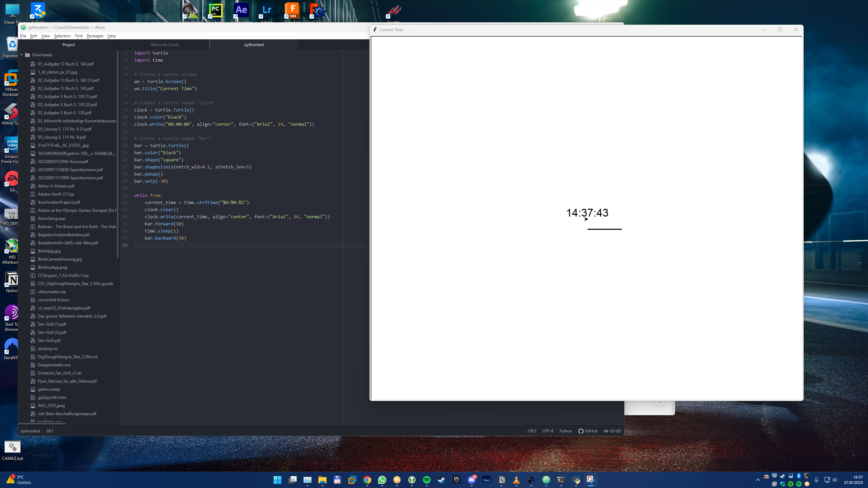This screenshot has height=488, width=868.
Task: Click the Git (0) status bar icon
Action: [x=612, y=431]
